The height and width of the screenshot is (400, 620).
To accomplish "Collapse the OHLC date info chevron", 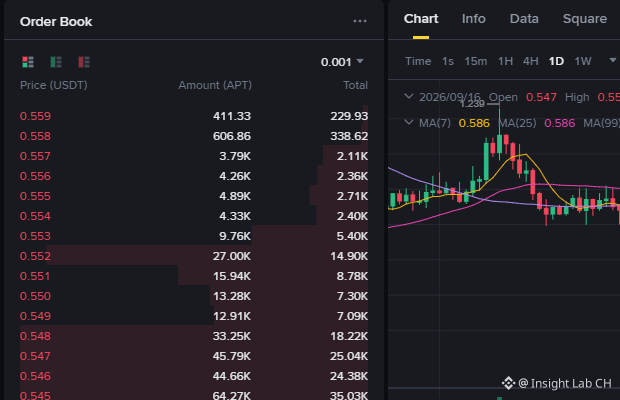I will (x=409, y=96).
